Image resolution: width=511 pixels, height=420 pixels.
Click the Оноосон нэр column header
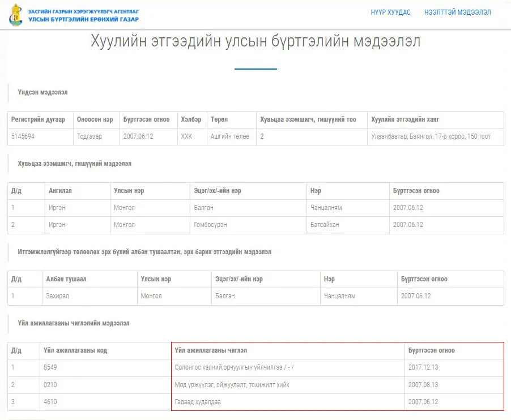[95, 119]
